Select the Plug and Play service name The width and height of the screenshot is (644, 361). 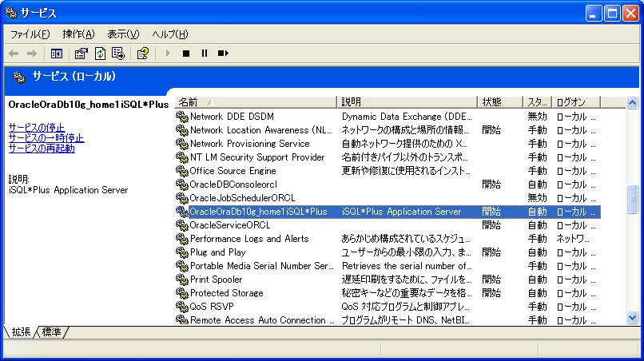pos(217,252)
